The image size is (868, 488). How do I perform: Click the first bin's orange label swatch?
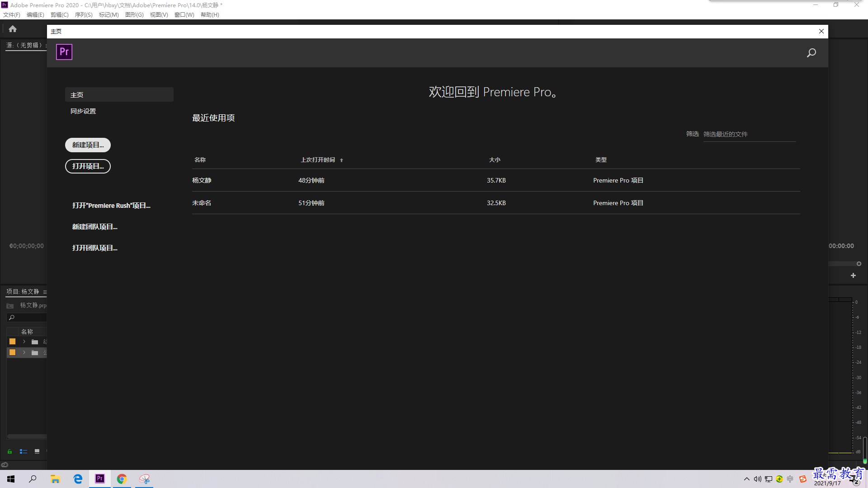point(13,342)
